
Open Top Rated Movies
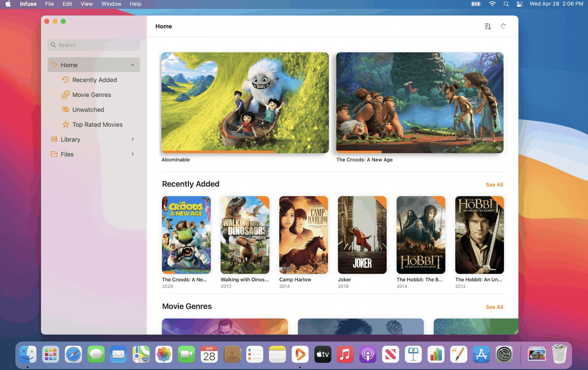[97, 124]
